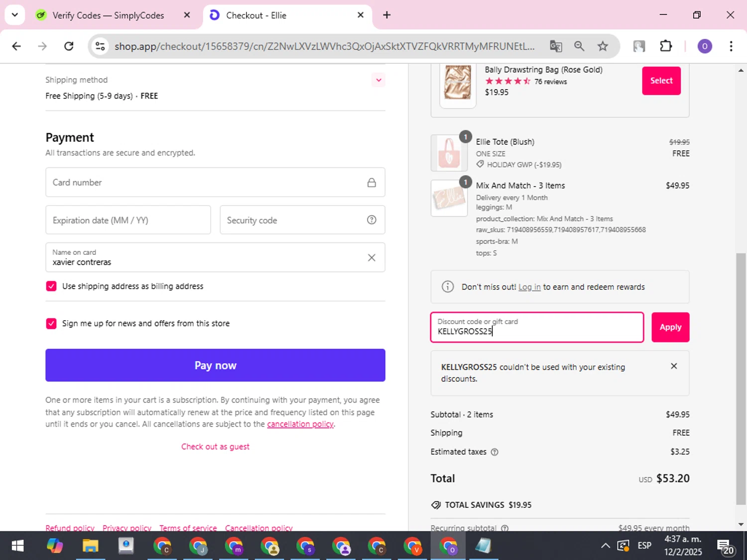The image size is (747, 560).
Task: Open a new browser tab
Action: tap(386, 15)
